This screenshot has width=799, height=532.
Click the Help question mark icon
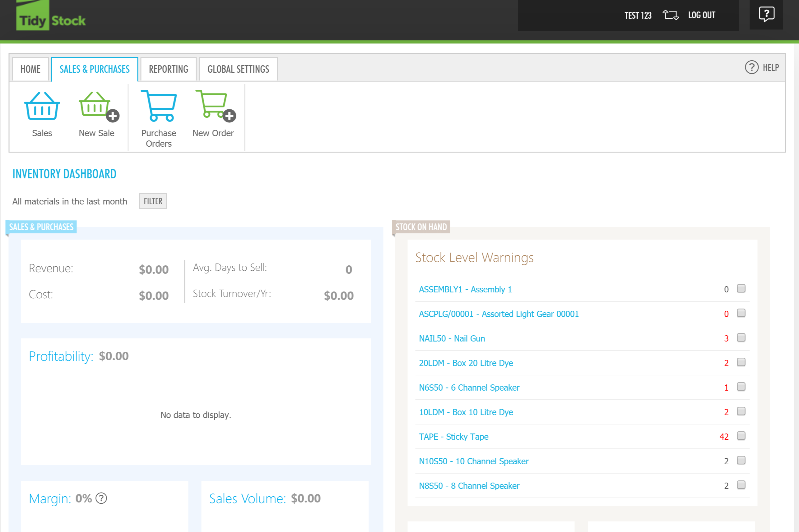click(x=751, y=67)
